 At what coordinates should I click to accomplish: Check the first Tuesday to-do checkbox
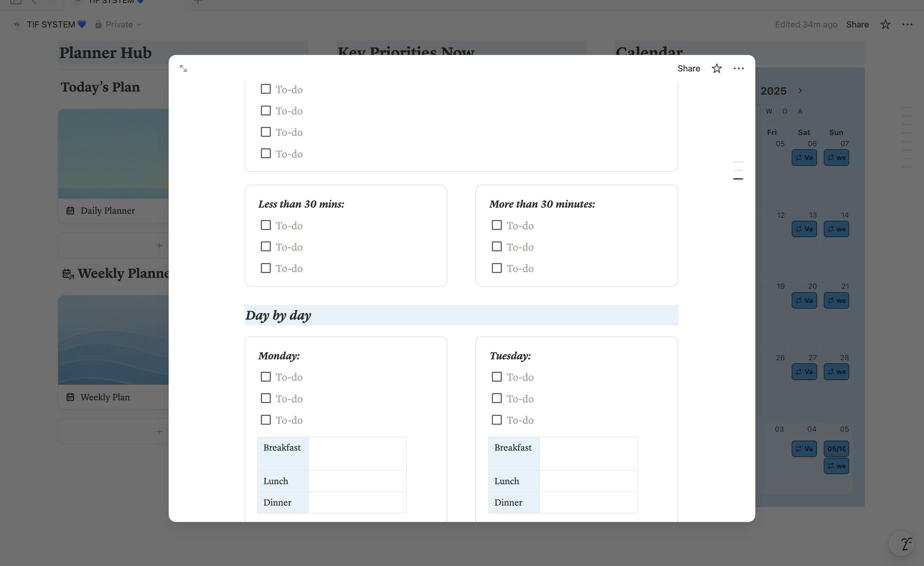pyautogui.click(x=497, y=377)
